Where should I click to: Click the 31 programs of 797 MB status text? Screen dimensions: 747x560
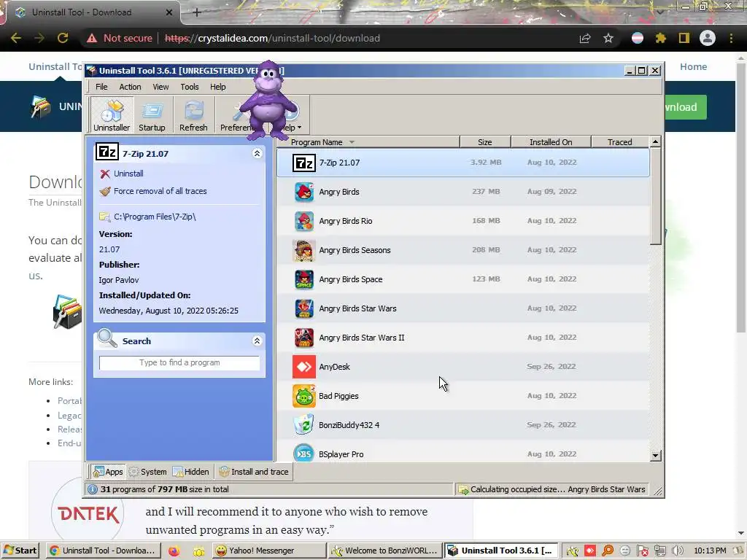[x=164, y=489]
